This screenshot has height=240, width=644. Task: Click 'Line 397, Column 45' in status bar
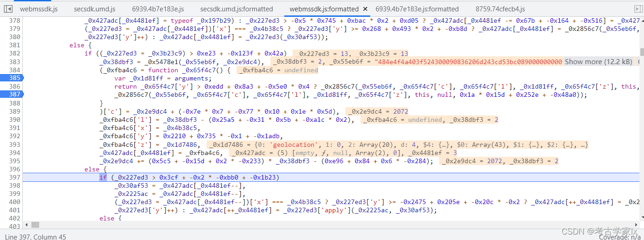tap(35, 236)
